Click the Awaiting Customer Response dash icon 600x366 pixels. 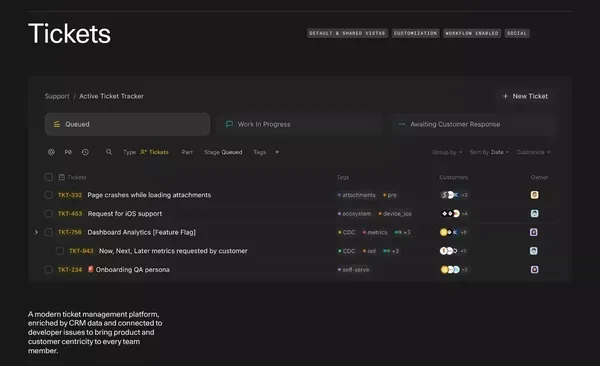(402, 124)
